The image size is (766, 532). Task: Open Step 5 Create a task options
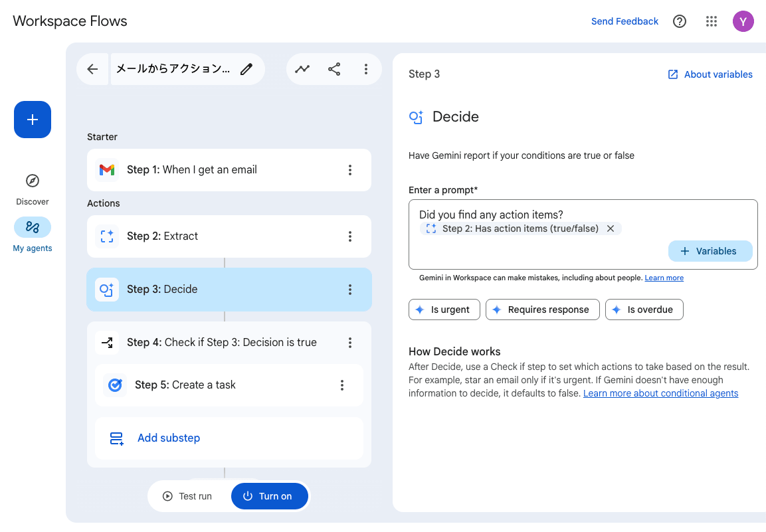tap(342, 385)
